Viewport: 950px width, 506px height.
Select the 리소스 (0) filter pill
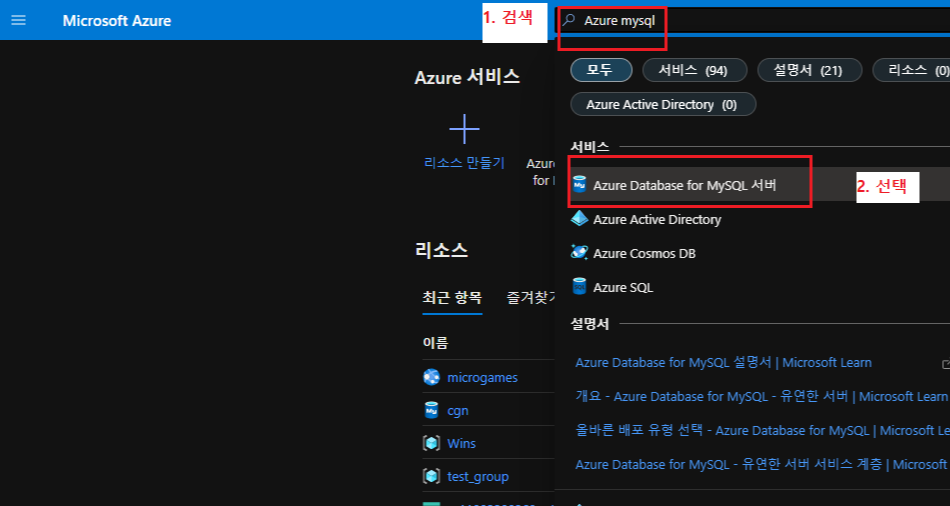(912, 70)
